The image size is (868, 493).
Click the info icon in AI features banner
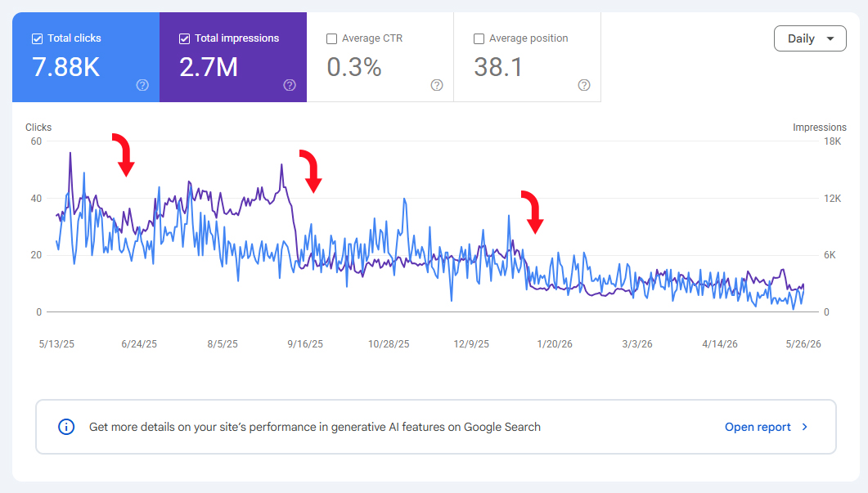pos(66,427)
